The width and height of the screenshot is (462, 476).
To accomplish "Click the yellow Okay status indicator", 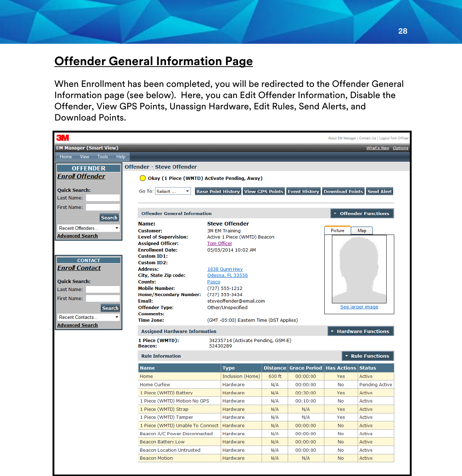I will point(143,178).
